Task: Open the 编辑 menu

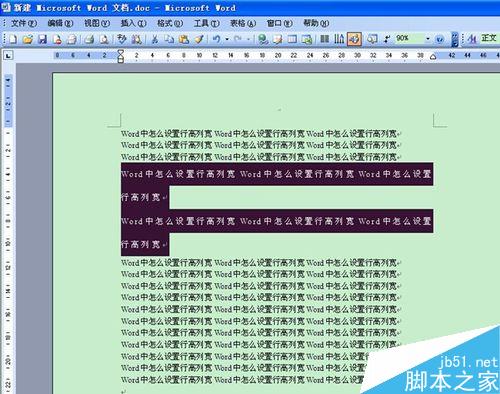Action: [60, 23]
